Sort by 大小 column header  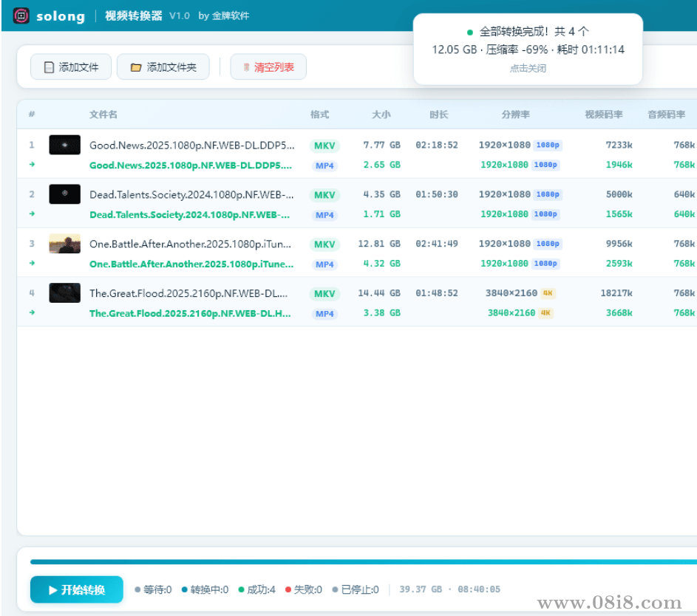click(x=381, y=114)
